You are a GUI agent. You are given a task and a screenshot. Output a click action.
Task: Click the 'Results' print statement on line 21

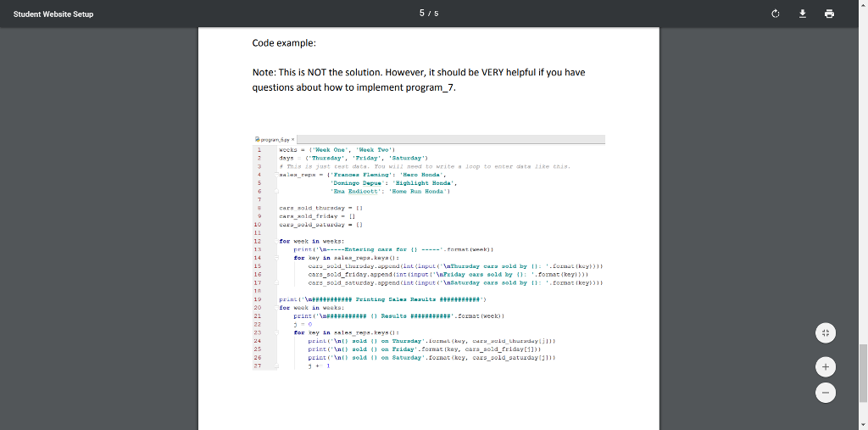pos(399,316)
